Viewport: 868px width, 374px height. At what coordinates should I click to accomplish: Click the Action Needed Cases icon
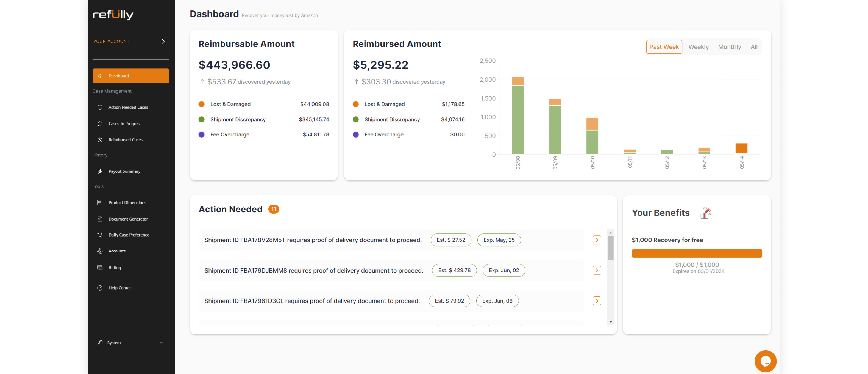click(100, 107)
